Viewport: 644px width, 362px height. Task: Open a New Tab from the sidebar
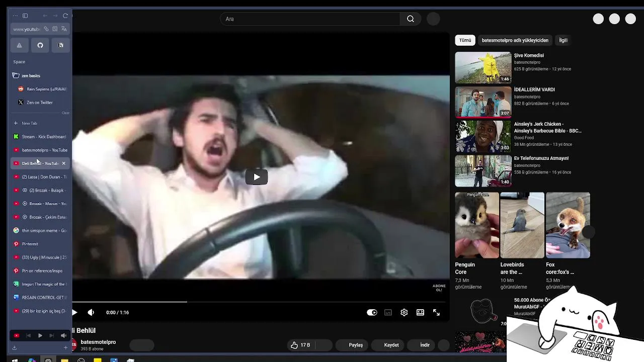[40, 123]
